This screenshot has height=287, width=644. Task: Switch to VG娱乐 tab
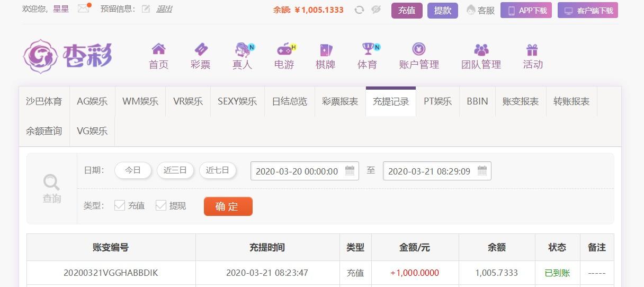click(x=92, y=131)
